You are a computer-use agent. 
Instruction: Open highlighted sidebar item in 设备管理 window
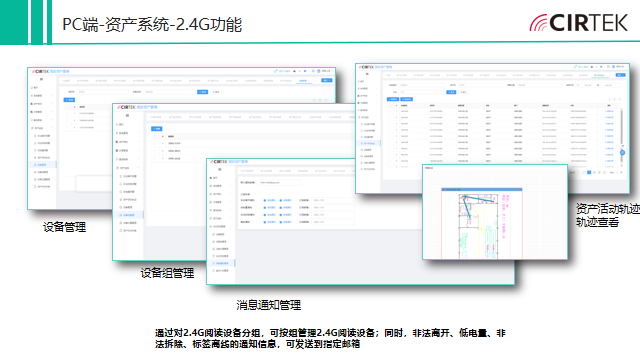click(42, 165)
